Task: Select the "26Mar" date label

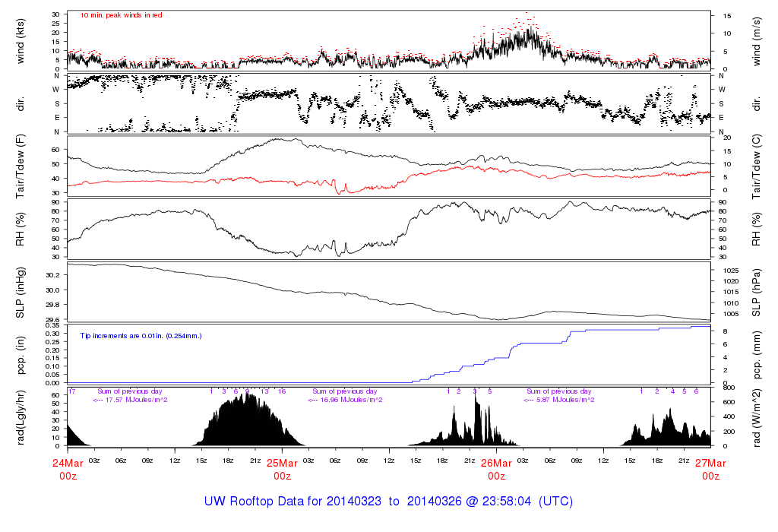Action: (497, 464)
